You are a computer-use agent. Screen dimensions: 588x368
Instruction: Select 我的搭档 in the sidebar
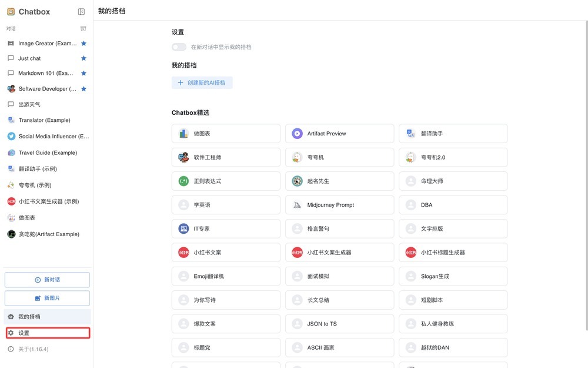pos(48,317)
